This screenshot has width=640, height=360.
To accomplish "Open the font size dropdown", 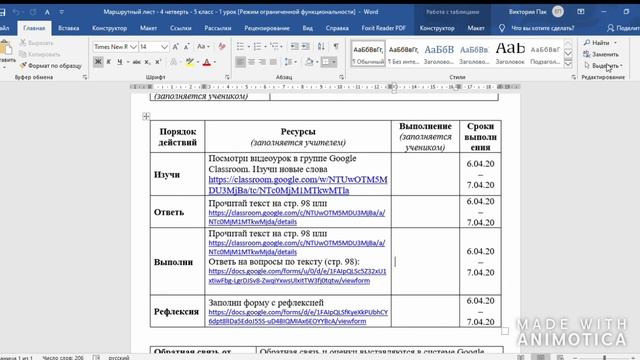I will pyautogui.click(x=164, y=47).
